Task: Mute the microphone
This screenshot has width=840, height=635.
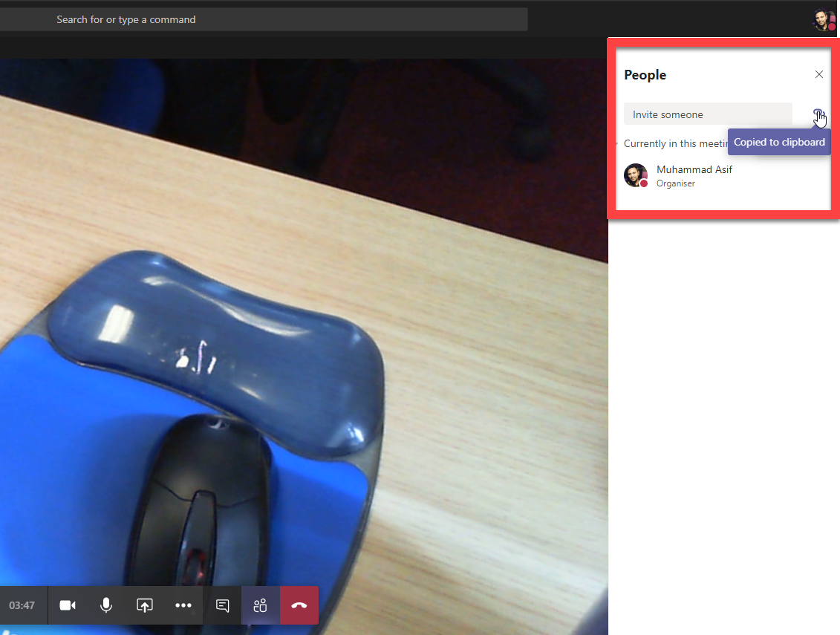Action: pyautogui.click(x=106, y=605)
